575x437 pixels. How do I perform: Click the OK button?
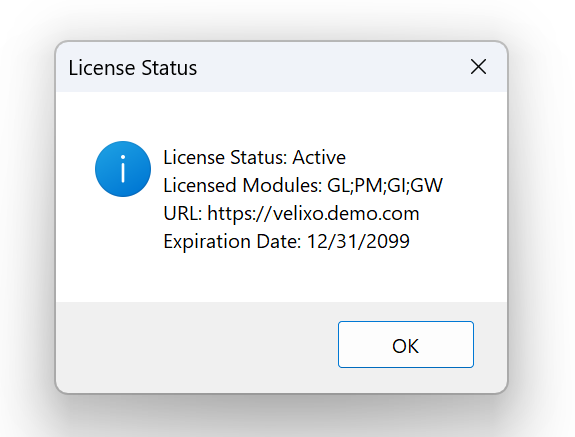click(406, 344)
